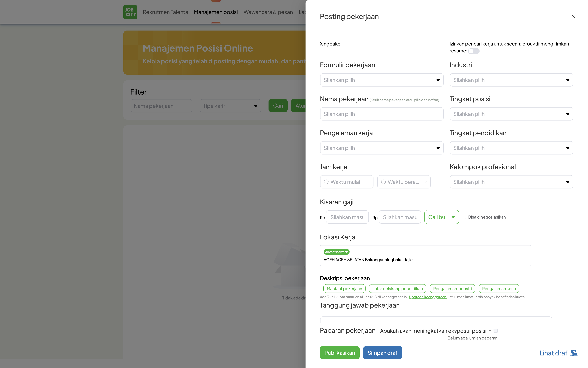Open the Tingkat posisi dropdown

pyautogui.click(x=511, y=114)
